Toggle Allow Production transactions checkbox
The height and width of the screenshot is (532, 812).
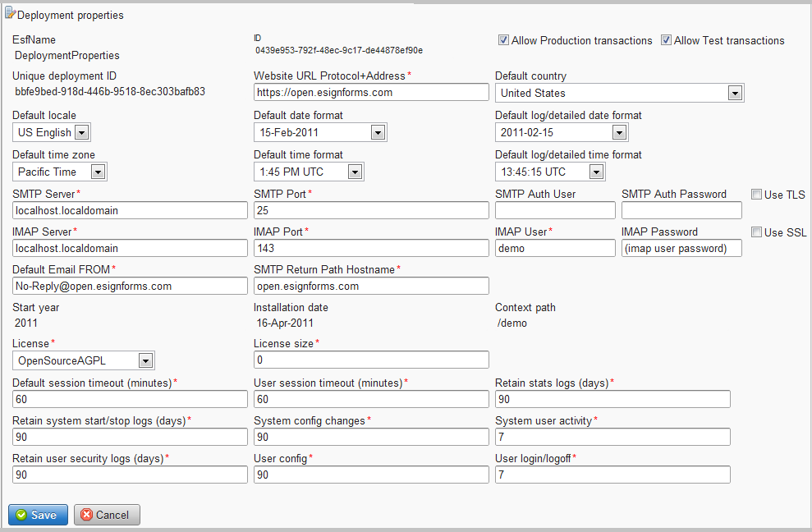503,40
